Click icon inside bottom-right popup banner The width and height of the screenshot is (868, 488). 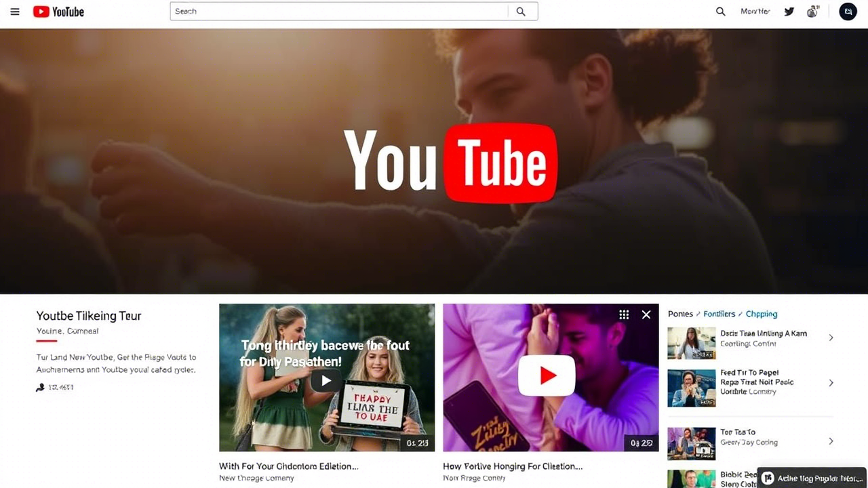[x=768, y=478]
